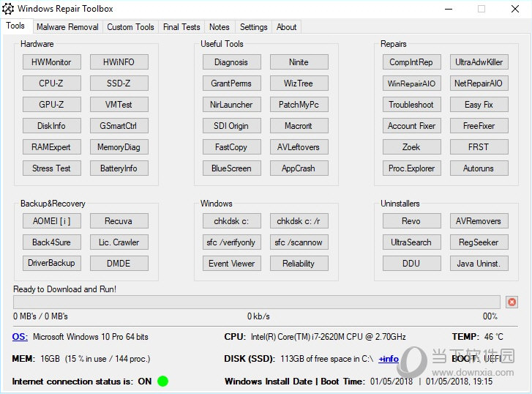
Task: Open WizTree
Action: (x=299, y=83)
